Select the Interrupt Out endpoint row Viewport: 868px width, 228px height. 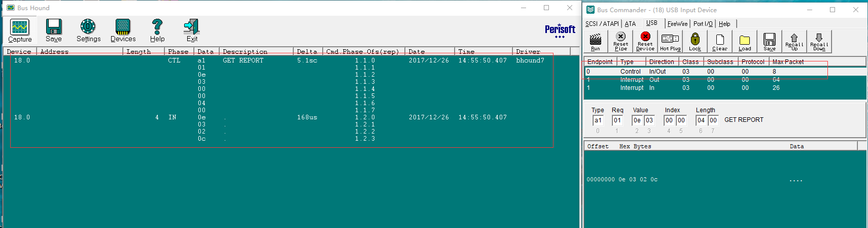pos(724,80)
